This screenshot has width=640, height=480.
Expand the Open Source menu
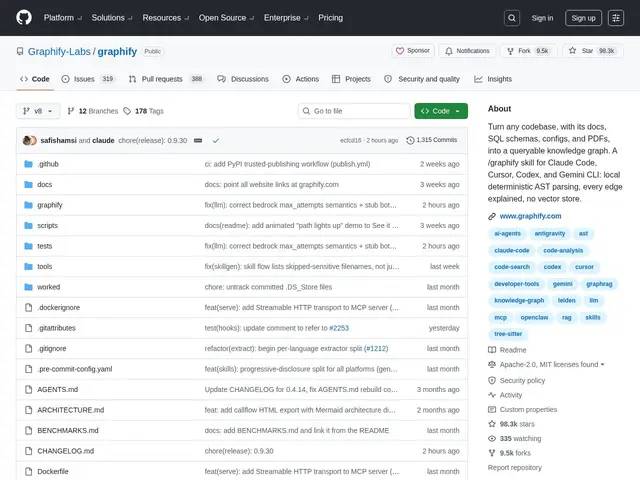point(226,18)
